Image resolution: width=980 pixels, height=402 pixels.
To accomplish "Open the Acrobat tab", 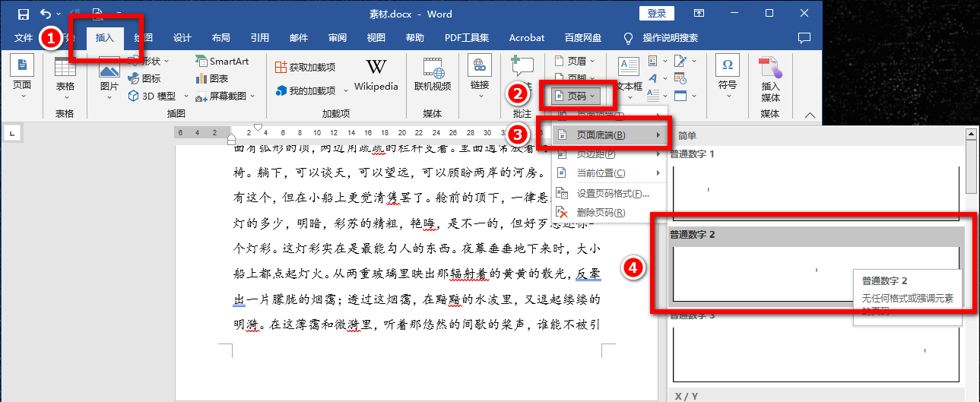I will [527, 38].
